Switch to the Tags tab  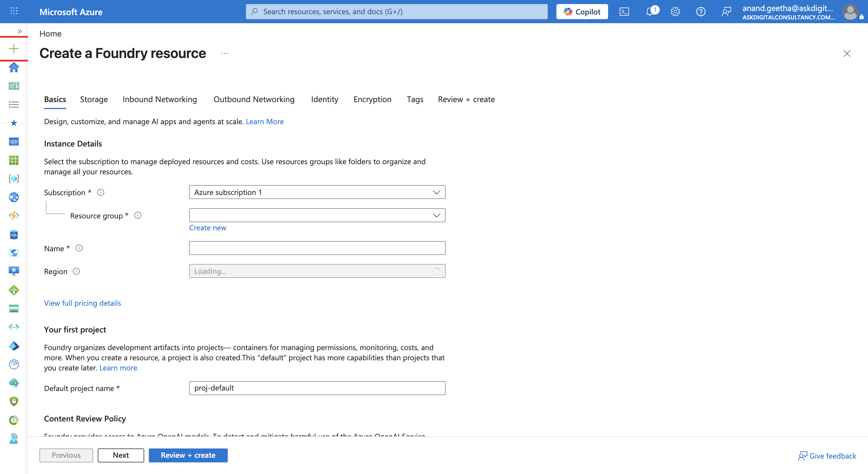pos(415,99)
